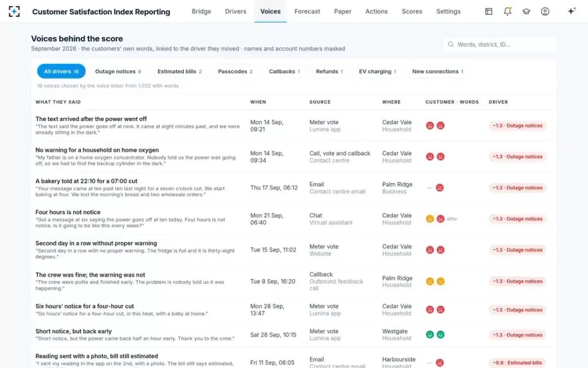Sort by the SOURCE column header
Screen dimensions: 588x368
click(320, 102)
